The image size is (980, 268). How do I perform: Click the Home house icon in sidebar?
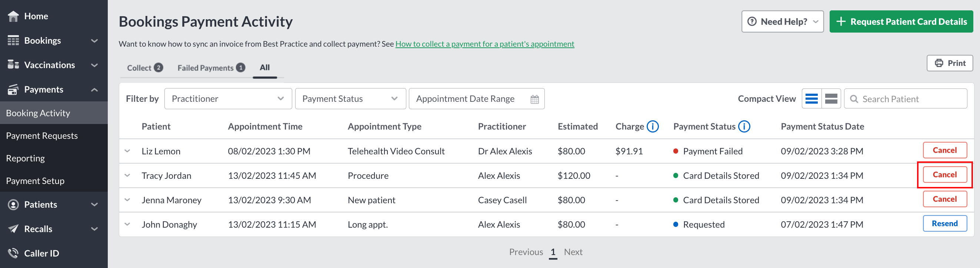point(13,16)
